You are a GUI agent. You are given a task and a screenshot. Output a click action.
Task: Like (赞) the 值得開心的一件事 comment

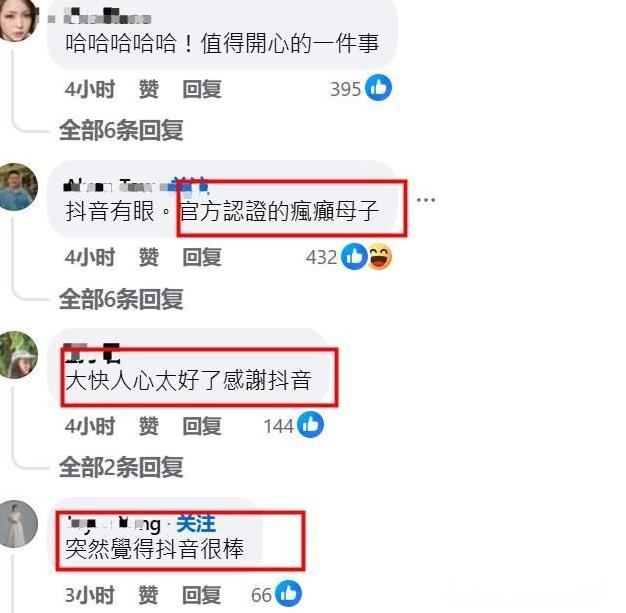[149, 89]
